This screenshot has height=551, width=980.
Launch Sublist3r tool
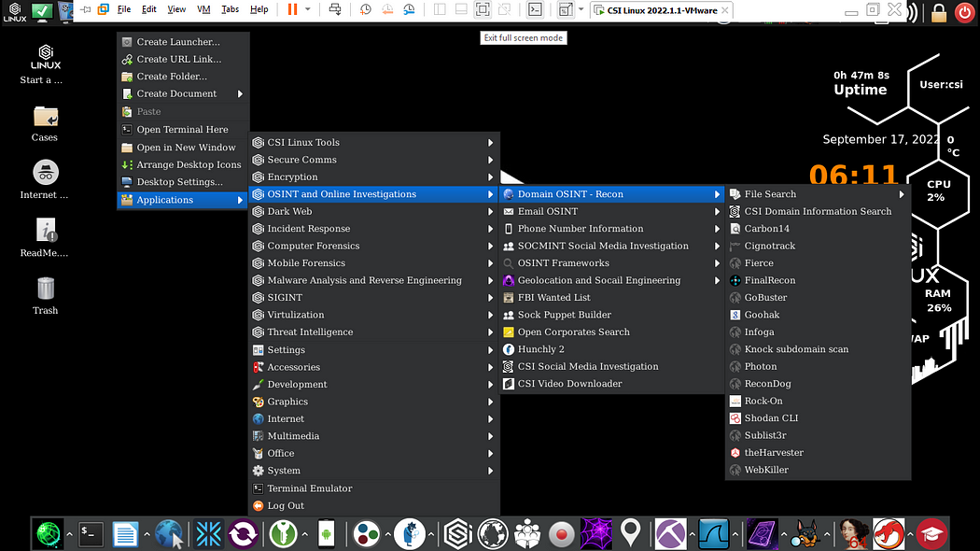tap(819, 435)
